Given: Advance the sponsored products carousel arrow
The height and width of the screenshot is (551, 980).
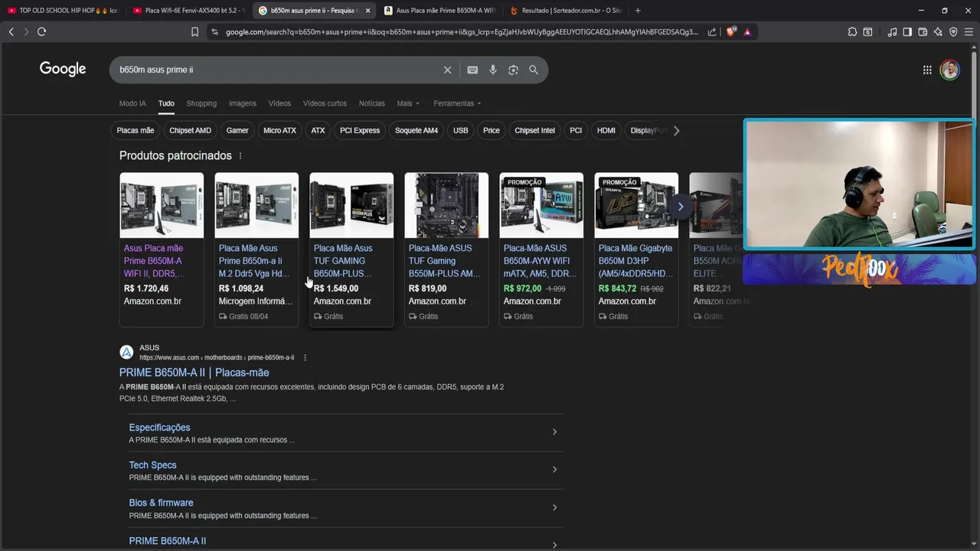Looking at the screenshot, I should click(x=680, y=206).
